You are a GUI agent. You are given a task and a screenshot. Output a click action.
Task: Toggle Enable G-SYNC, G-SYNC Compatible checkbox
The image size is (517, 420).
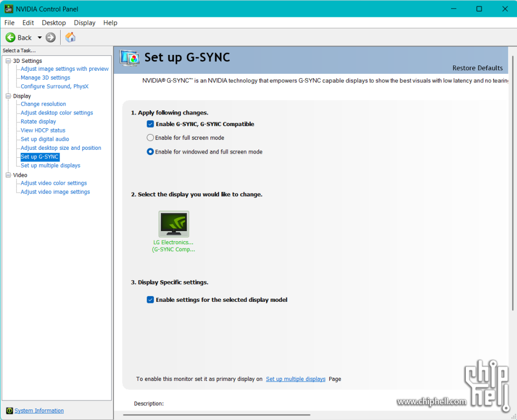(x=150, y=124)
